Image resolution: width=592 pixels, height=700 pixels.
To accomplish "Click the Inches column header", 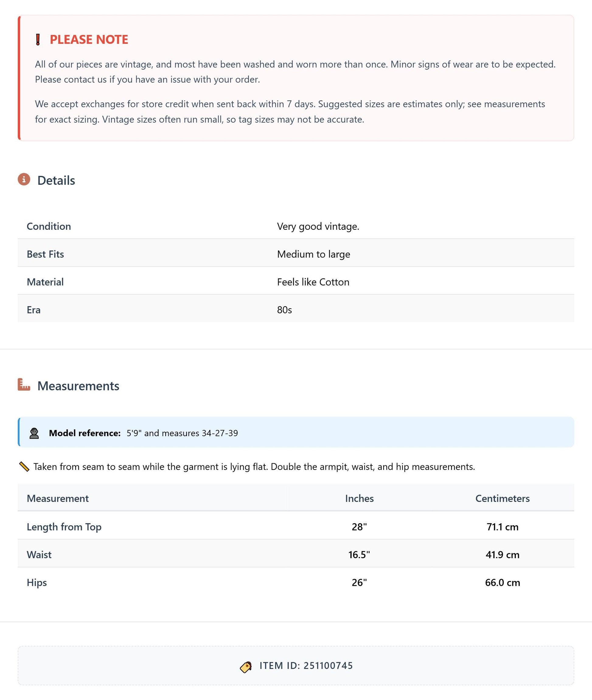I will 360,499.
